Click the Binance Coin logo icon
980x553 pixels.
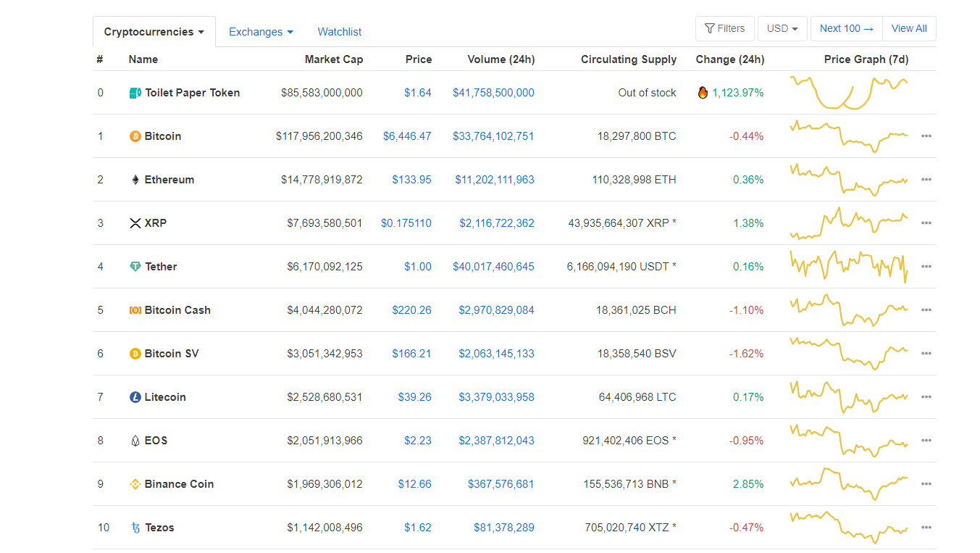[x=135, y=484]
